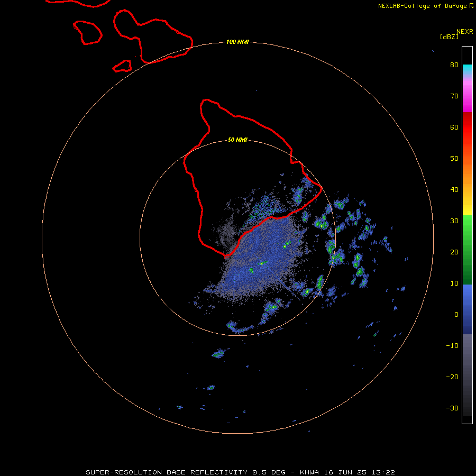Click the -10 dBZ scale value
The width and height of the screenshot is (476, 476).
tap(452, 346)
